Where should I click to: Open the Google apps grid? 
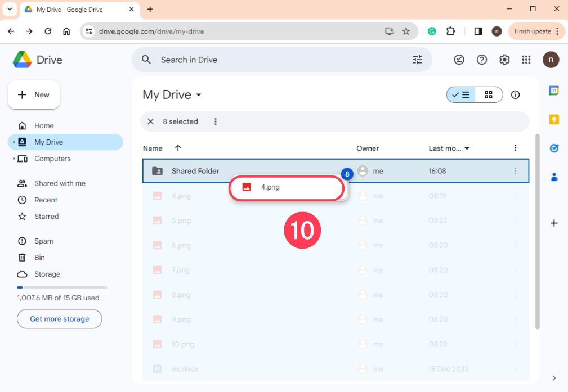pos(526,59)
